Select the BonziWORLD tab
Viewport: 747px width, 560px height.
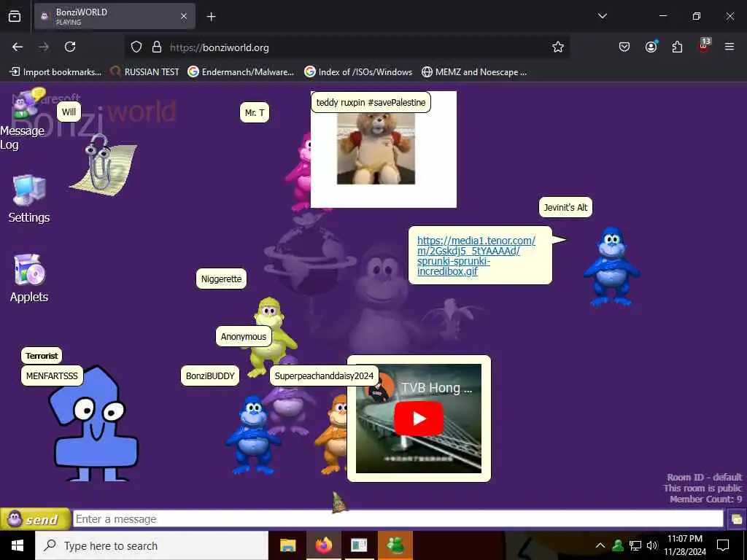tap(115, 17)
